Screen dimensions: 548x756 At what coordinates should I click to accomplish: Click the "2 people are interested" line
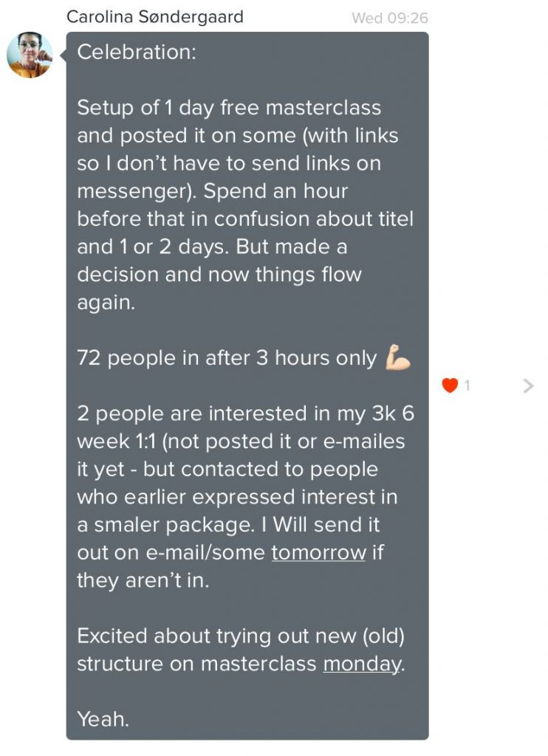tap(245, 413)
